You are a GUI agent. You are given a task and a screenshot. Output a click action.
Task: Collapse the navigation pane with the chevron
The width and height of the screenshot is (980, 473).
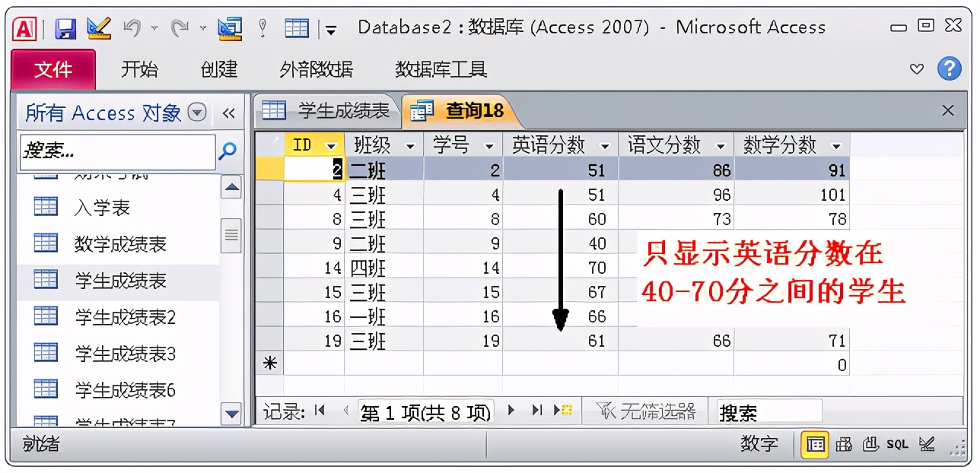[x=229, y=113]
